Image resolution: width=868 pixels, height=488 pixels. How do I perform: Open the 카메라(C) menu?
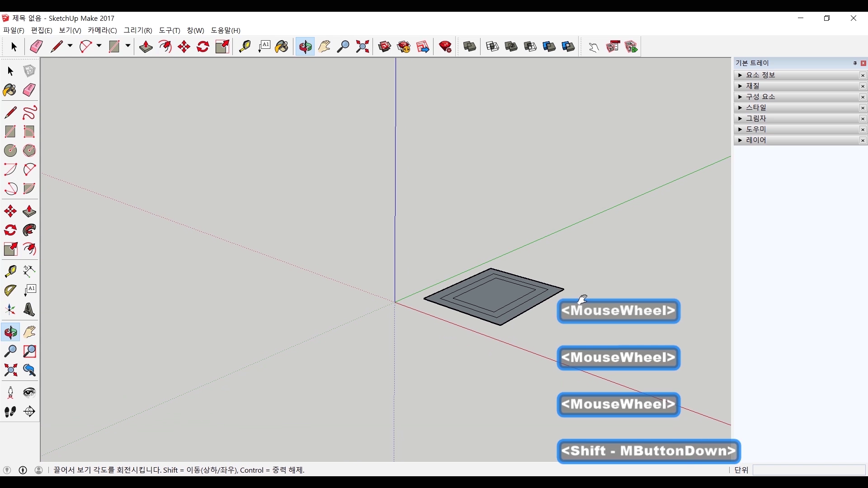point(102,30)
